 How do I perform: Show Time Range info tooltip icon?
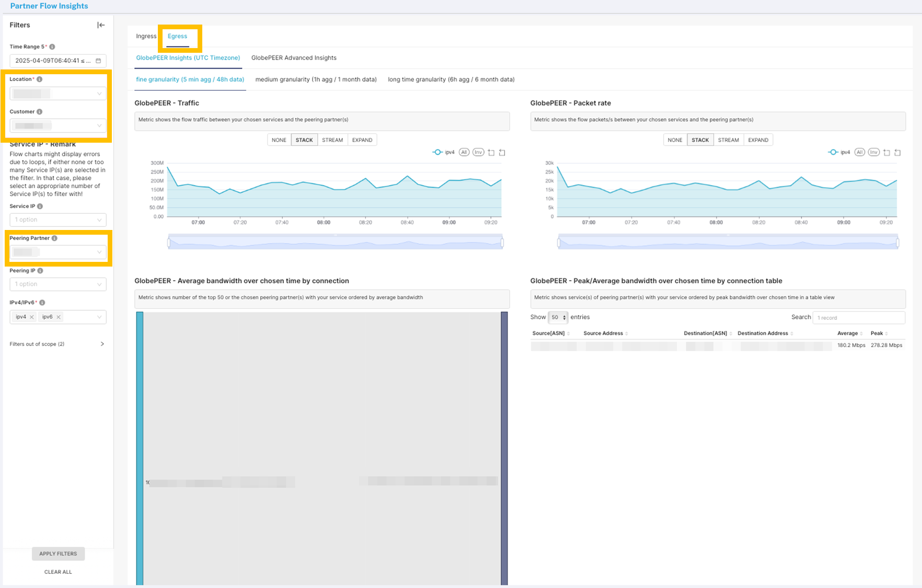52,47
